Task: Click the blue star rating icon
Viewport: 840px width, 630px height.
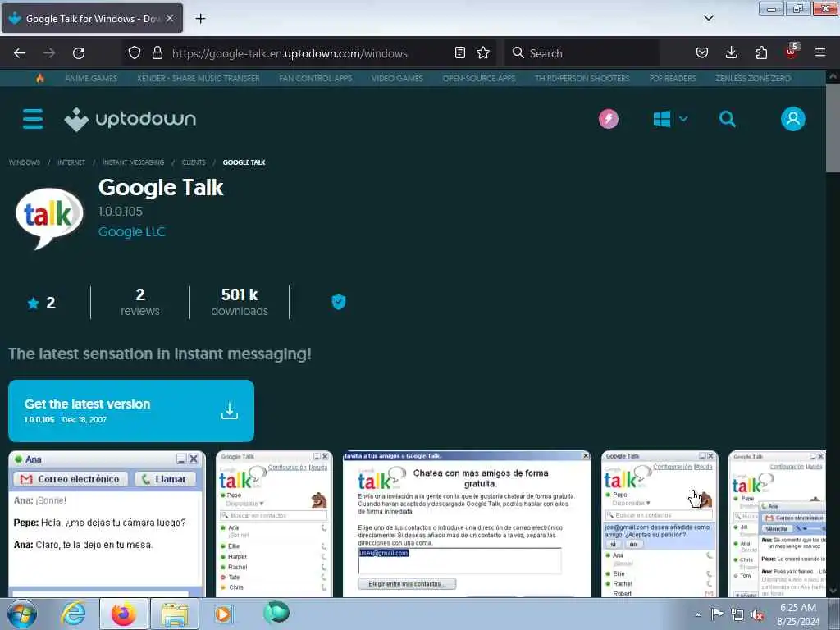Action: coord(33,304)
